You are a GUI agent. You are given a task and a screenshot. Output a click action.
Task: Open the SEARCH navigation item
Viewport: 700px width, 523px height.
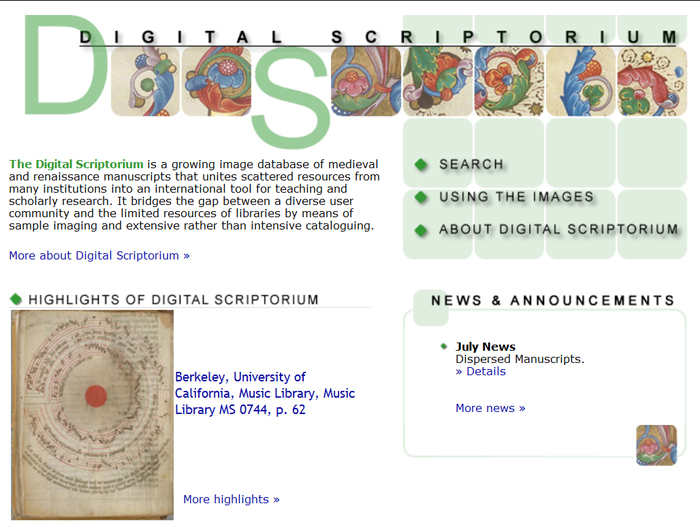click(471, 164)
